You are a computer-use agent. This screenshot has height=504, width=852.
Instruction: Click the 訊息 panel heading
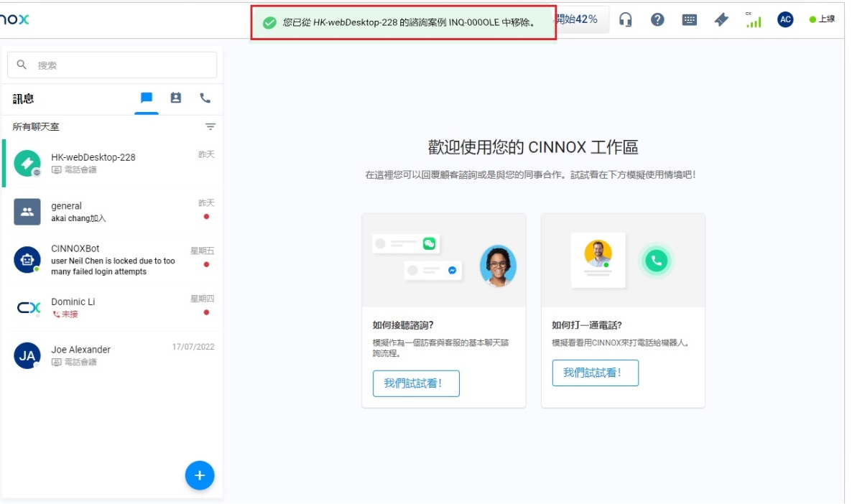coord(23,99)
